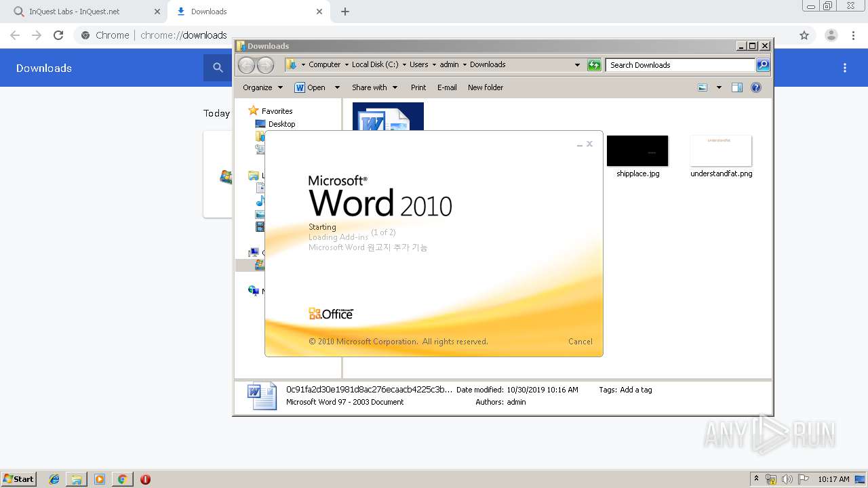Click the red Opera-like taskbar icon
This screenshot has height=488, width=868.
pyautogui.click(x=145, y=479)
